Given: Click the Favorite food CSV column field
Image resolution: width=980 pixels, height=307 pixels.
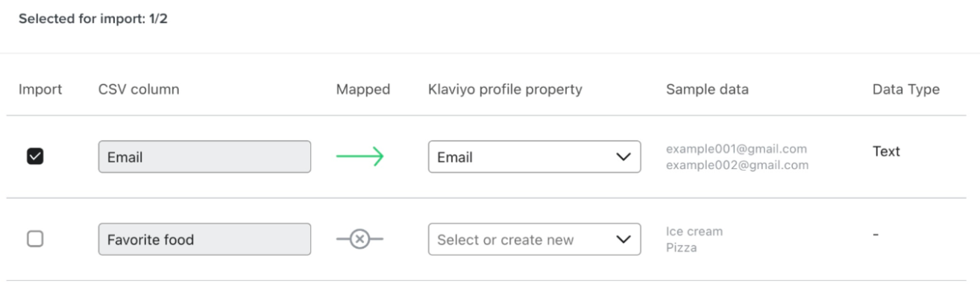Looking at the screenshot, I should 204,240.
